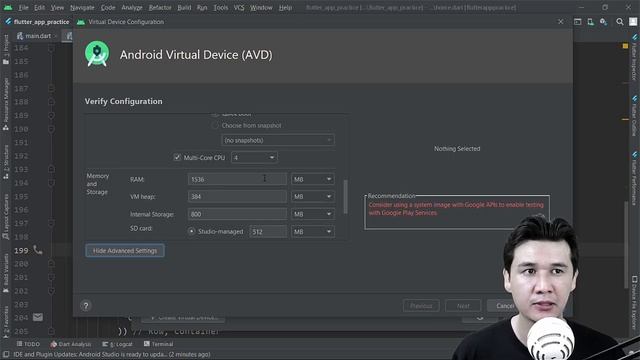Click the mail gutter icon on line 204
The image size is (640, 360).
click(38, 317)
